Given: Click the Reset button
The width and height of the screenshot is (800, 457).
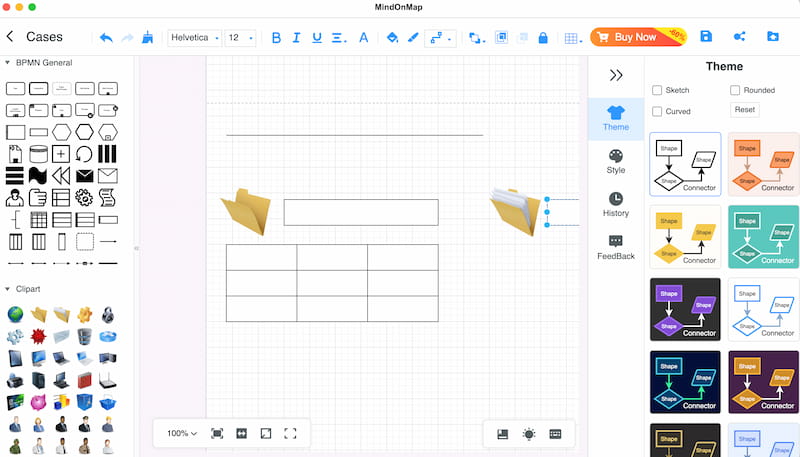Looking at the screenshot, I should (x=744, y=110).
